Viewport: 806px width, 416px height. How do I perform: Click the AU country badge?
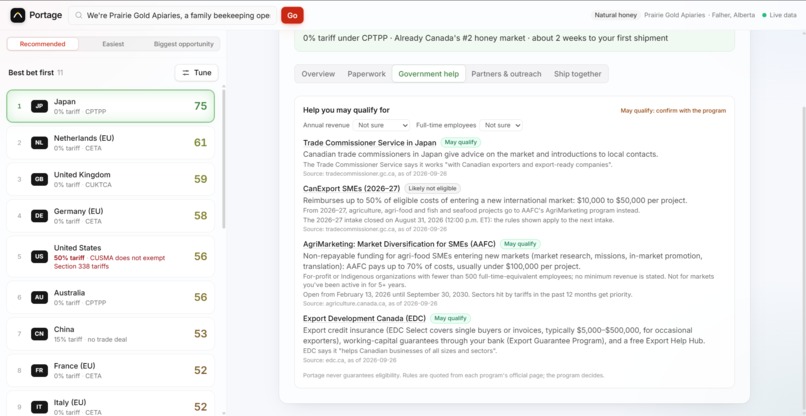pyautogui.click(x=39, y=297)
